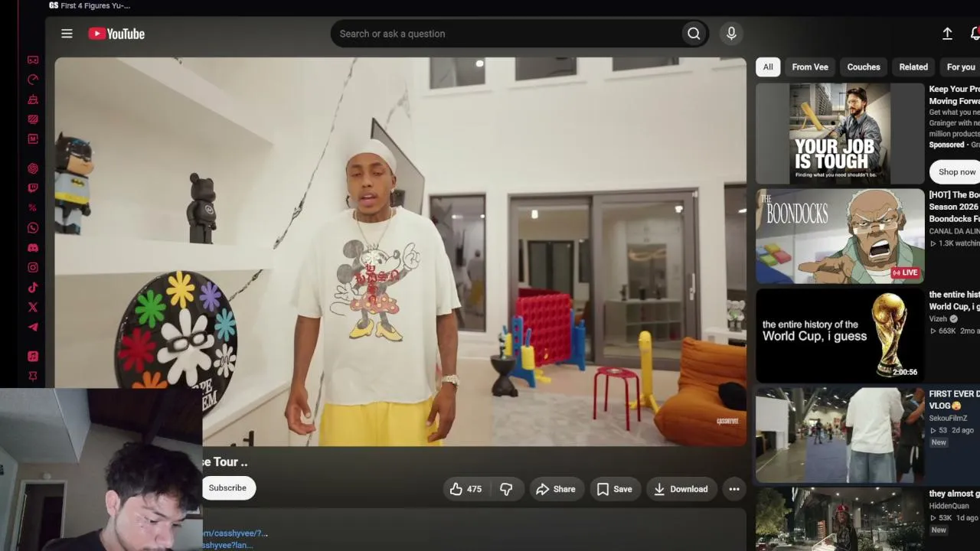Select the Related filter chip
Viewport: 980px width, 551px height.
click(x=913, y=67)
